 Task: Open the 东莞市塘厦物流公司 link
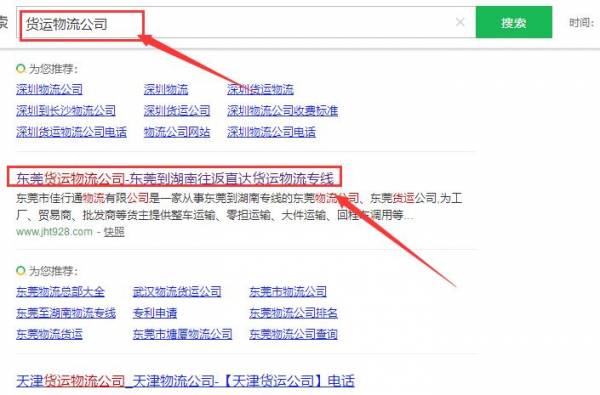(x=183, y=335)
